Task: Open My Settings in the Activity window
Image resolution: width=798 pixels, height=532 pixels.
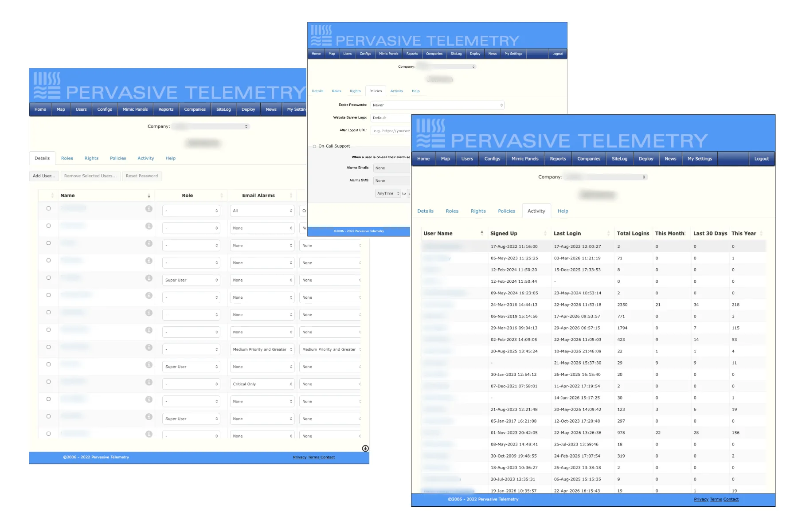Action: (x=700, y=159)
